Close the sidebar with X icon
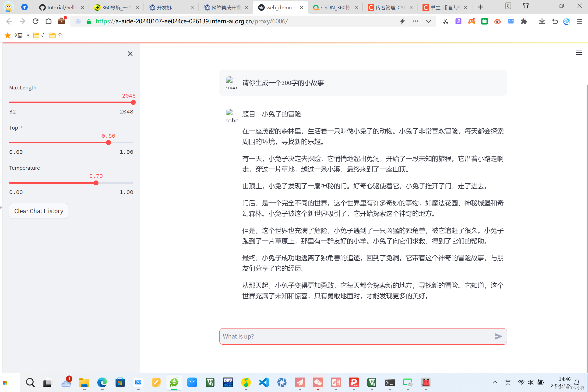 tap(130, 53)
